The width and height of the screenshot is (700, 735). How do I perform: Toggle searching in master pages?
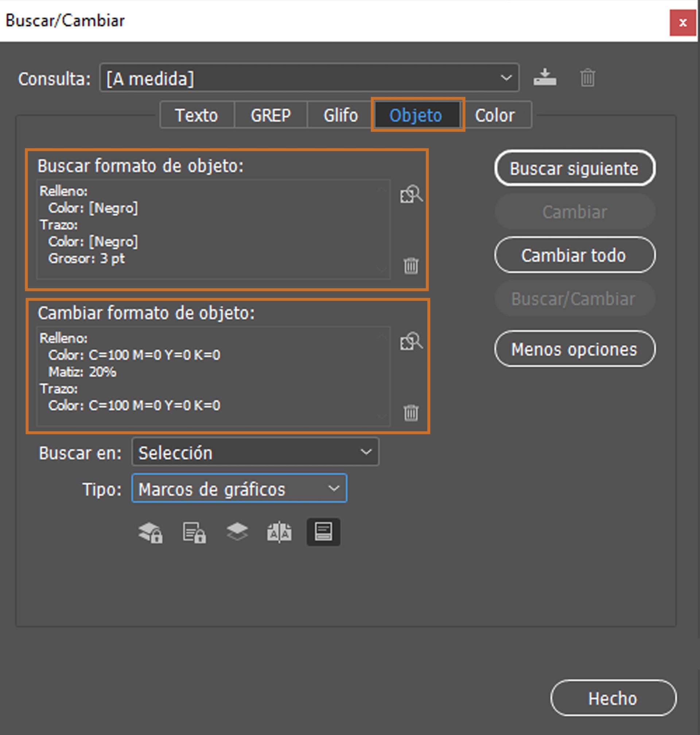[x=280, y=532]
